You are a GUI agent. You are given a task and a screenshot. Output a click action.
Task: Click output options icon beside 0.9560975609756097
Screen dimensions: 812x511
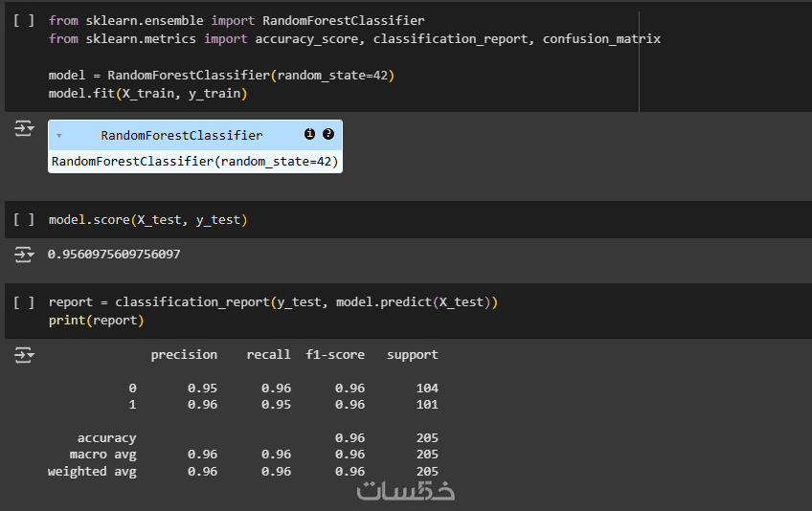pos(24,255)
